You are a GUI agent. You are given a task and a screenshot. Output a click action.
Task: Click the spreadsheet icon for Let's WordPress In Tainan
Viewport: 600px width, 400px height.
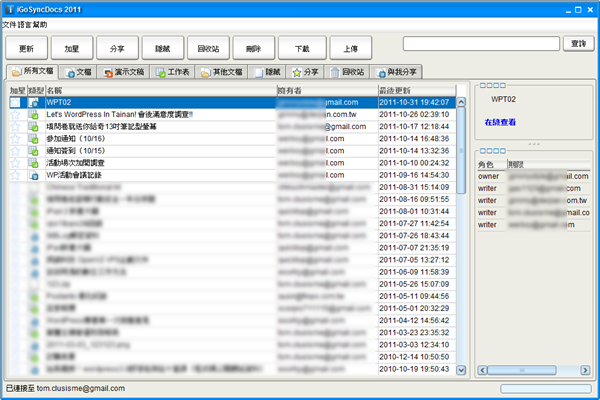[34, 114]
